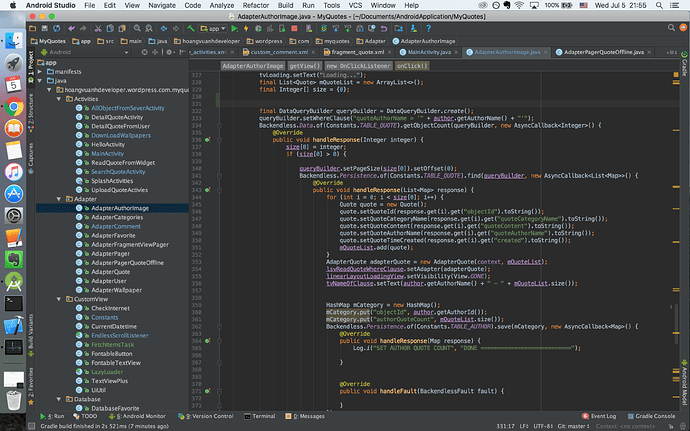
Task: Click the Open folder toolbar icon
Action: pyautogui.click(x=33, y=28)
